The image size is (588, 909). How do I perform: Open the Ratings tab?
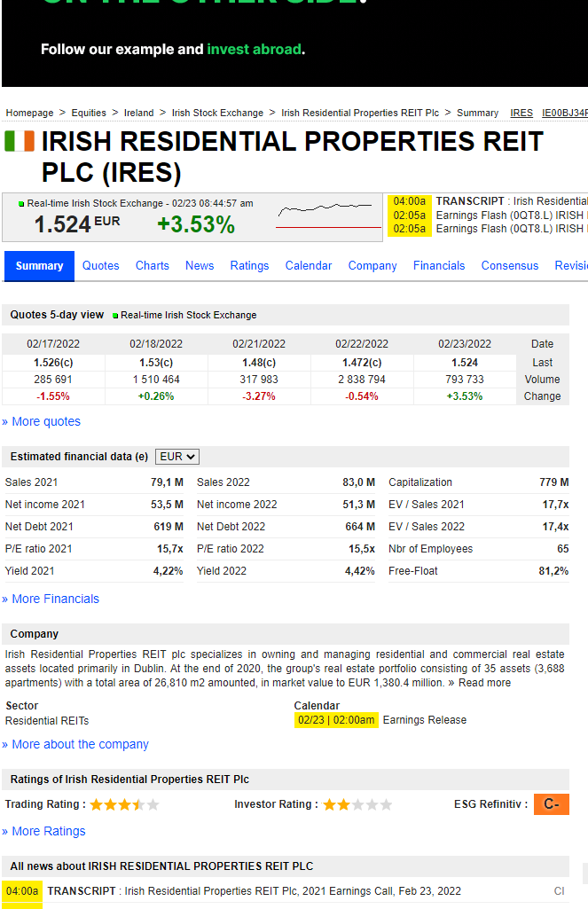249,265
